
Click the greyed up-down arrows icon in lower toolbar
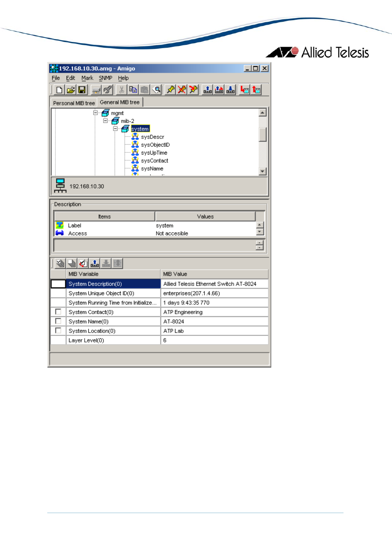pos(118,263)
